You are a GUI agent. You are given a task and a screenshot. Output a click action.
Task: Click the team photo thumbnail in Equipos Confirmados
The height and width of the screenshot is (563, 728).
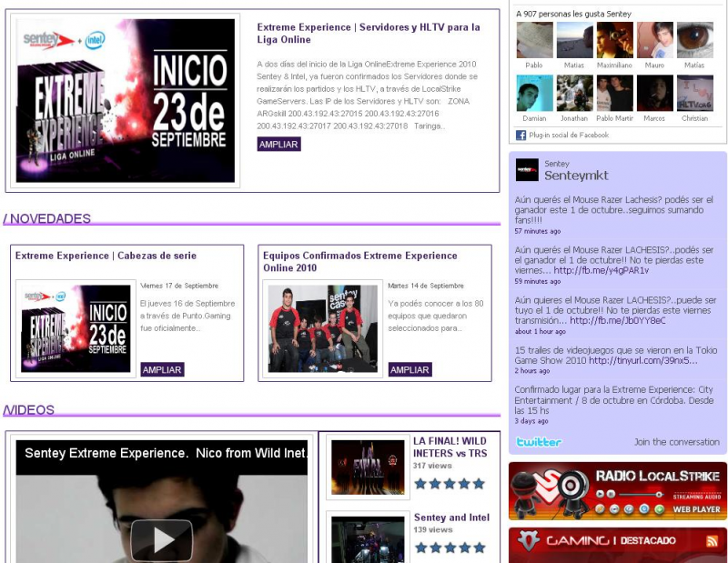322,328
